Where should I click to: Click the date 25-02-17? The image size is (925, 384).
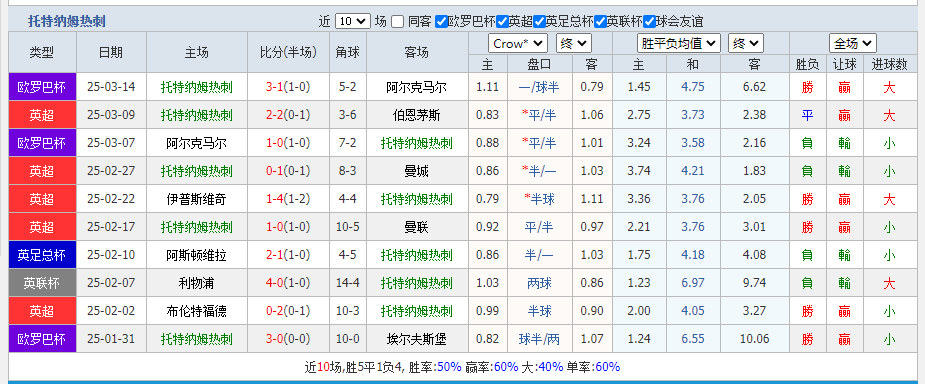(111, 227)
